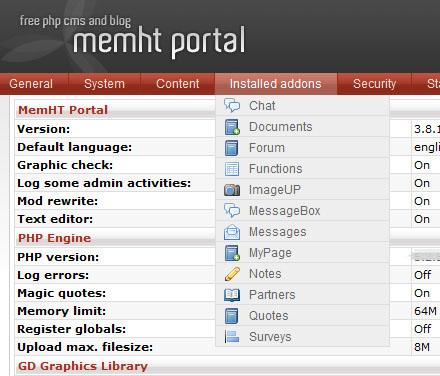
Task: Click the Graphic check: label
Action: (x=65, y=165)
